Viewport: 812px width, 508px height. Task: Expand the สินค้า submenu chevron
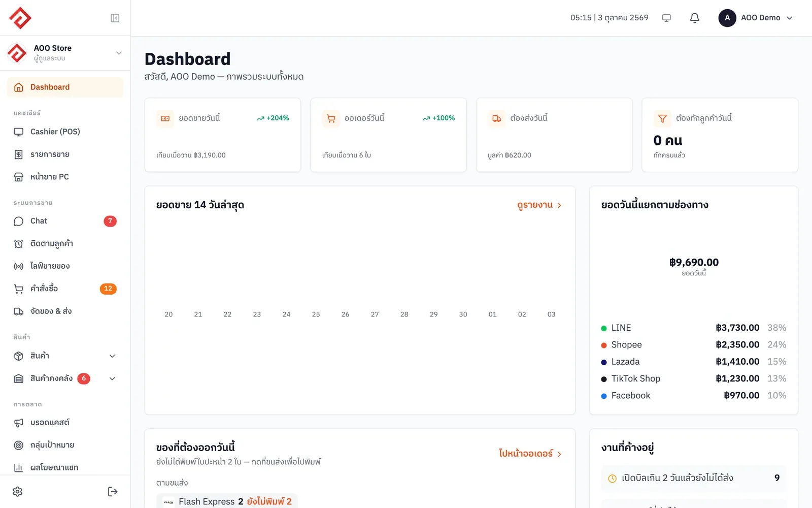(113, 356)
